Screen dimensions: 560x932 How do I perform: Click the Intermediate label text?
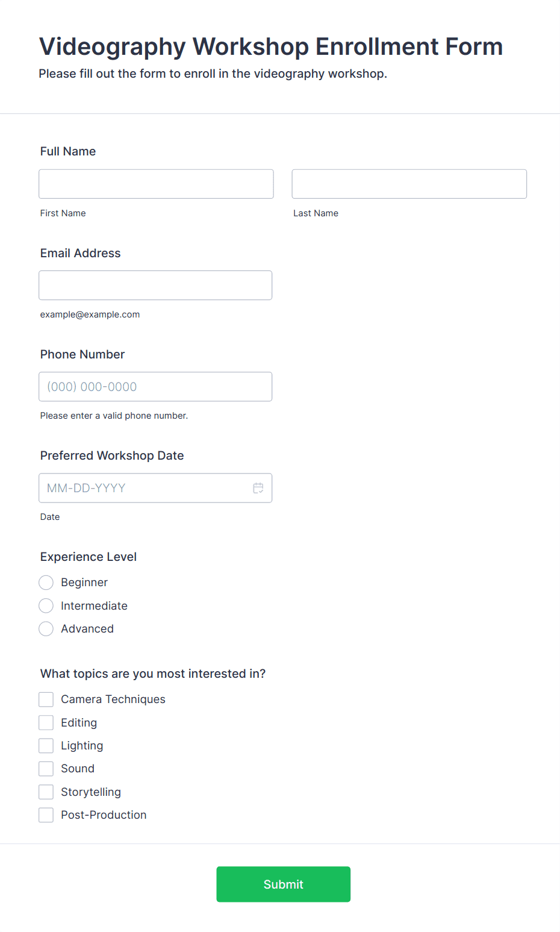point(94,606)
